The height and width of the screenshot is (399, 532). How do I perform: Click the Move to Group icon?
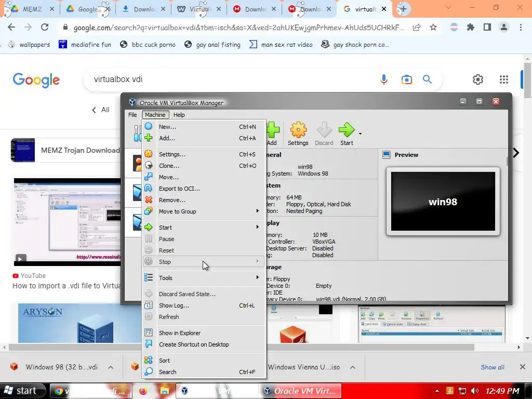coord(148,211)
